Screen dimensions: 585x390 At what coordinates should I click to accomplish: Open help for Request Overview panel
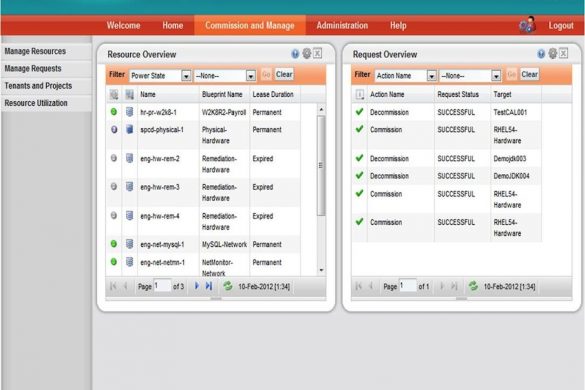541,54
